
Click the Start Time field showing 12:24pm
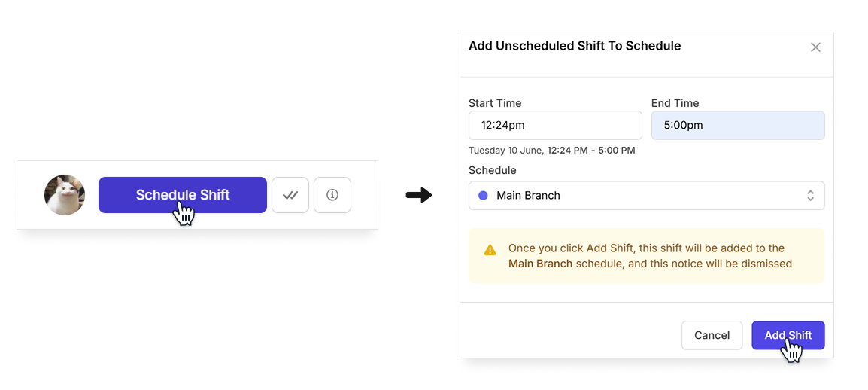[x=555, y=125]
